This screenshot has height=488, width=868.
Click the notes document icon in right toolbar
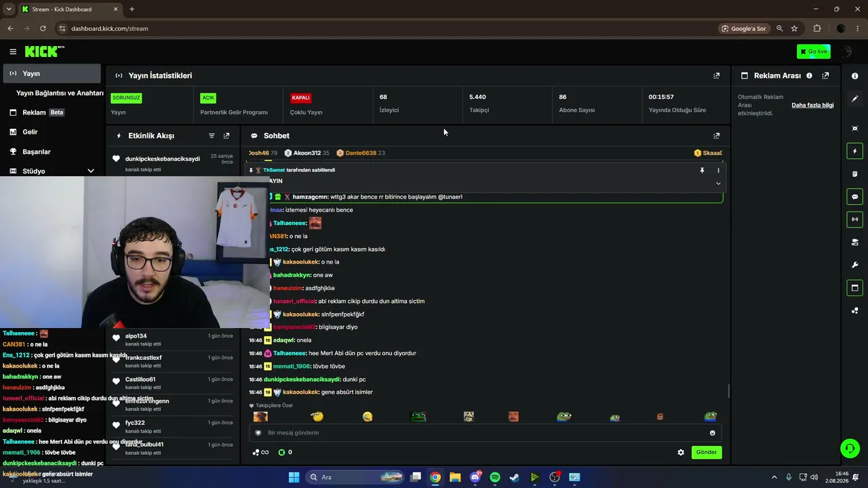coord(854,174)
